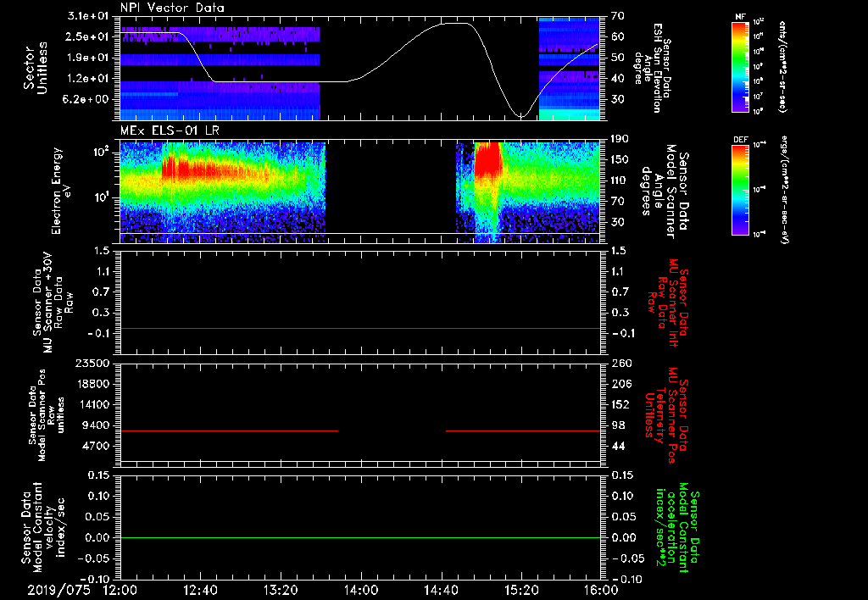Screen dimensions: 868x600
Task: Click the '1.2e+01' sector tick label
Action: click(88, 79)
